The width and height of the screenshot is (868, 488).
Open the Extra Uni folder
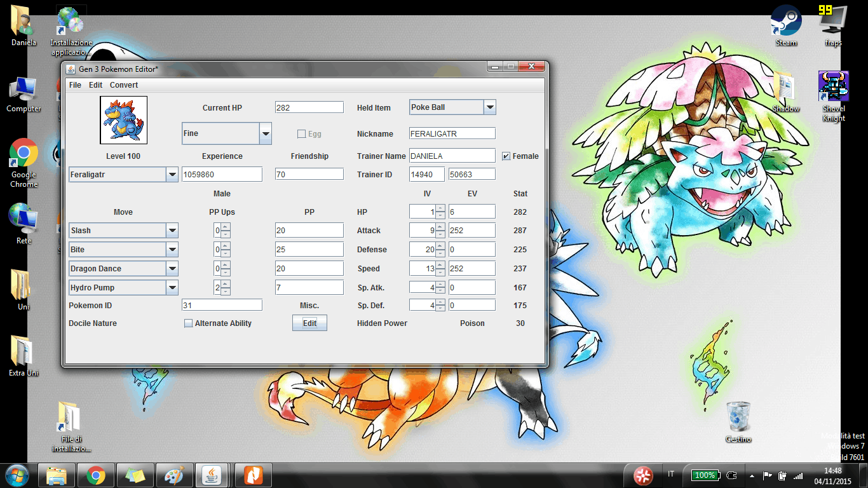24,356
